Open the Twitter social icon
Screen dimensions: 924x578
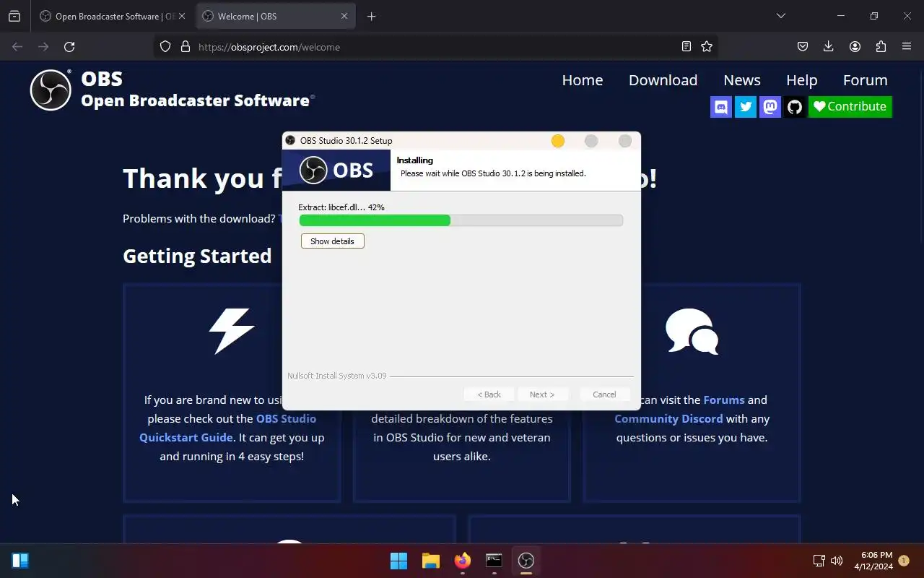[x=746, y=107]
